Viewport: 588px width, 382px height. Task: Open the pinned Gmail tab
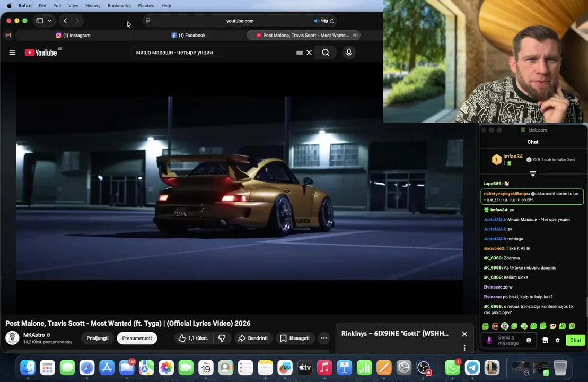click(x=8, y=35)
